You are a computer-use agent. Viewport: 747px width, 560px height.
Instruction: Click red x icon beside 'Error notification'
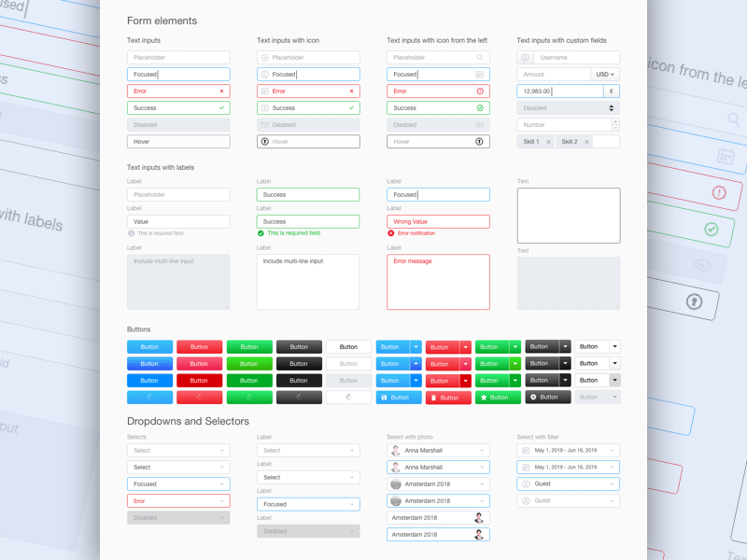390,233
